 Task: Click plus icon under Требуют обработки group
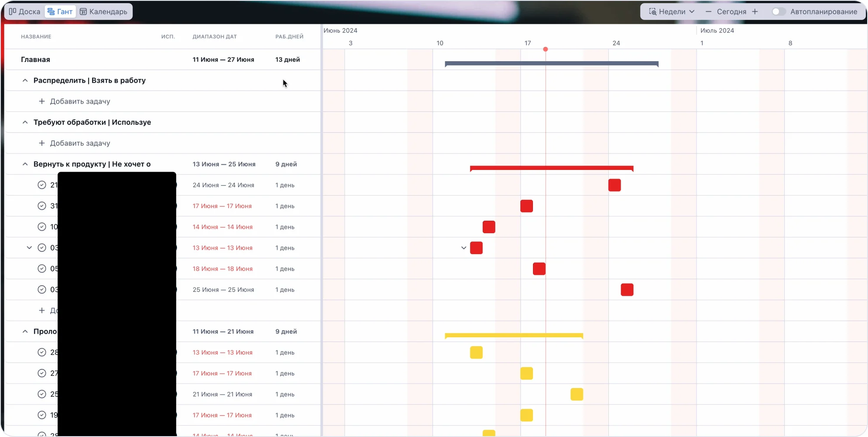(x=42, y=143)
